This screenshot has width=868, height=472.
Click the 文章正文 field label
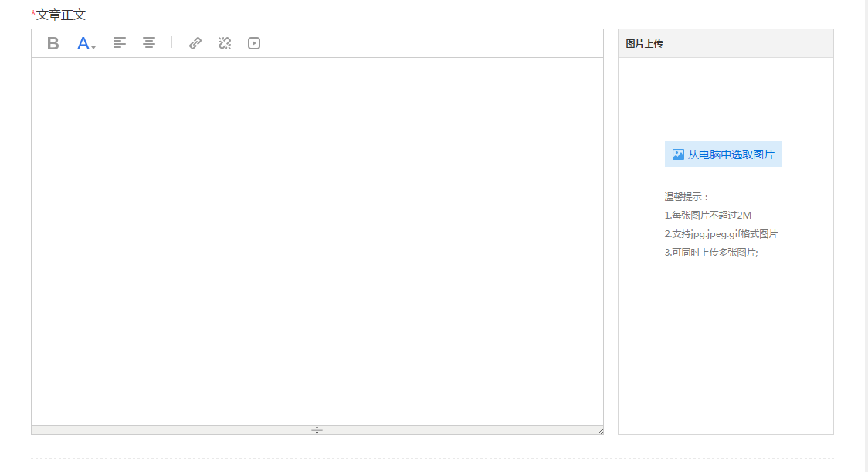(x=59, y=15)
